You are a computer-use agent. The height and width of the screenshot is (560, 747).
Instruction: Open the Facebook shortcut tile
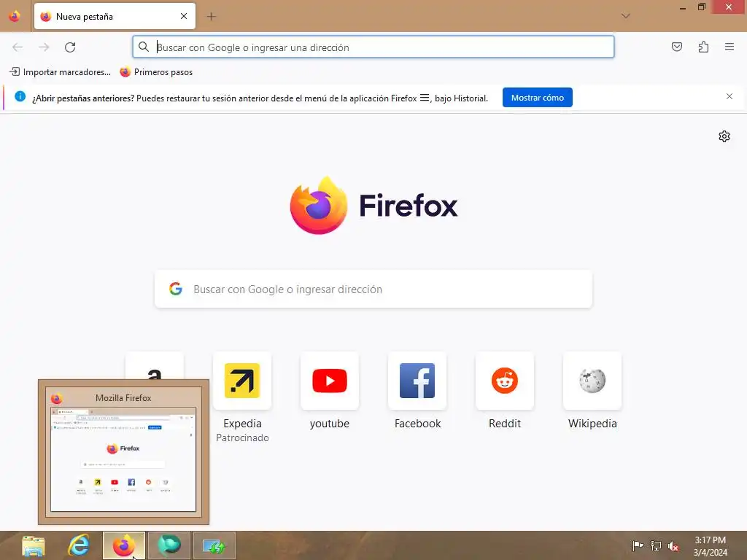417,381
